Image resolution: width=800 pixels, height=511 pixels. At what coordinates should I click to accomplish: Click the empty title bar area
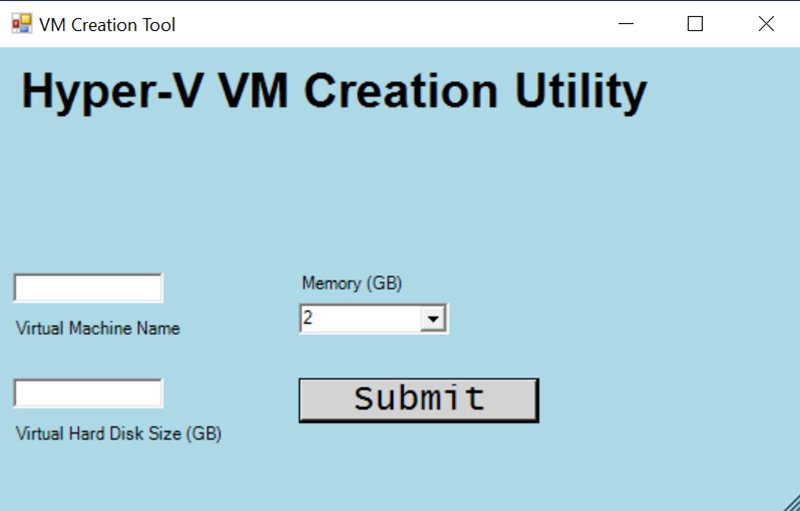pos(400,24)
